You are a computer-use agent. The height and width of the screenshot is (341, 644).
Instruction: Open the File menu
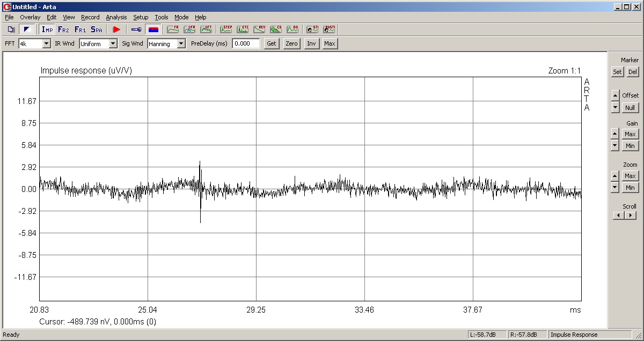click(x=9, y=17)
